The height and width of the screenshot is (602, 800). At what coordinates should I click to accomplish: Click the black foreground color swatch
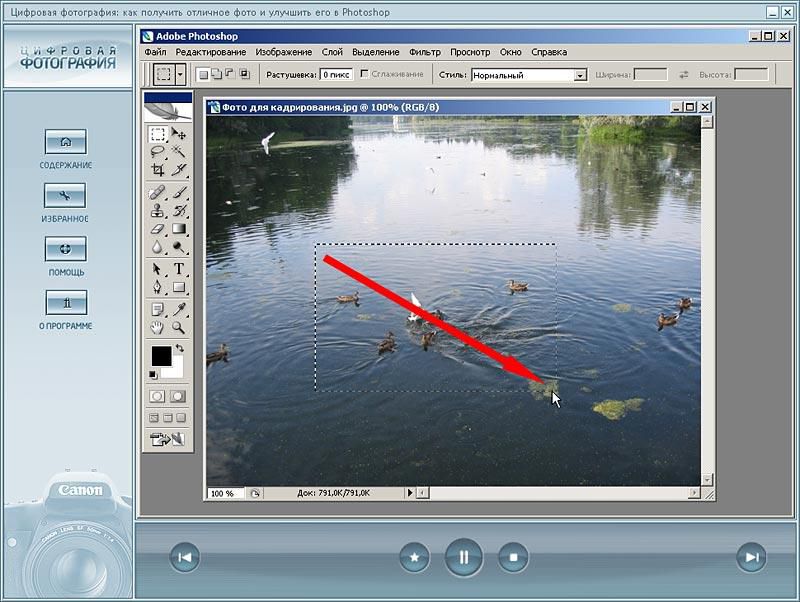click(160, 355)
